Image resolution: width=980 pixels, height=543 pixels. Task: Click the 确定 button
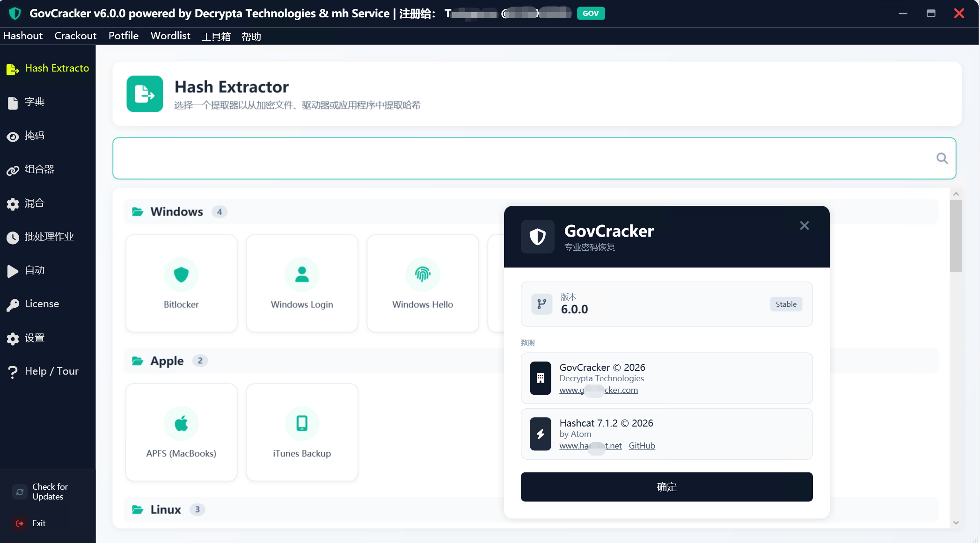666,487
